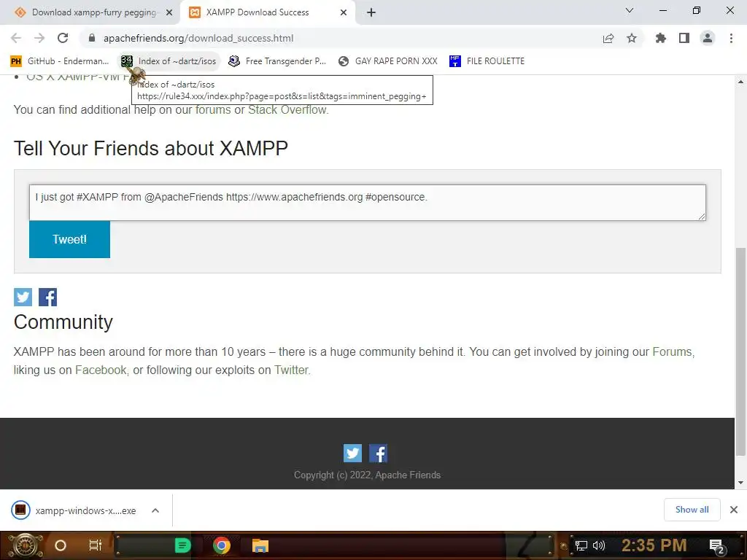Click the footer Twitter icon
747x560 pixels.
352,454
